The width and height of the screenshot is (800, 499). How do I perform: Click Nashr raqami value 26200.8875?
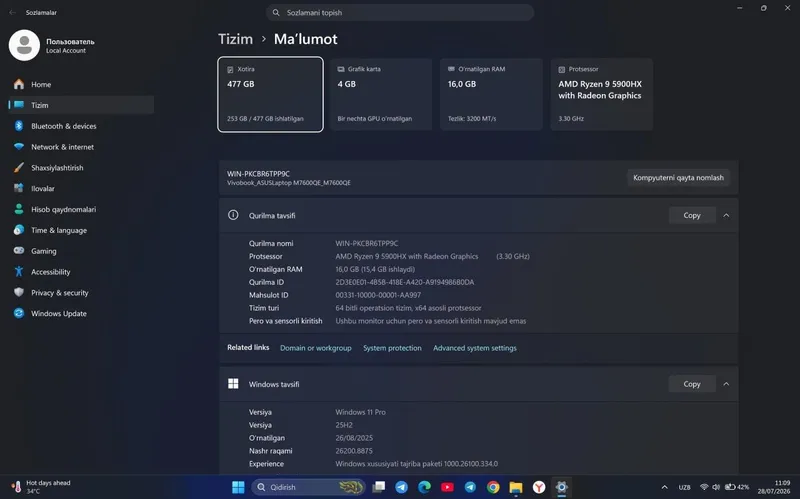pyautogui.click(x=354, y=451)
